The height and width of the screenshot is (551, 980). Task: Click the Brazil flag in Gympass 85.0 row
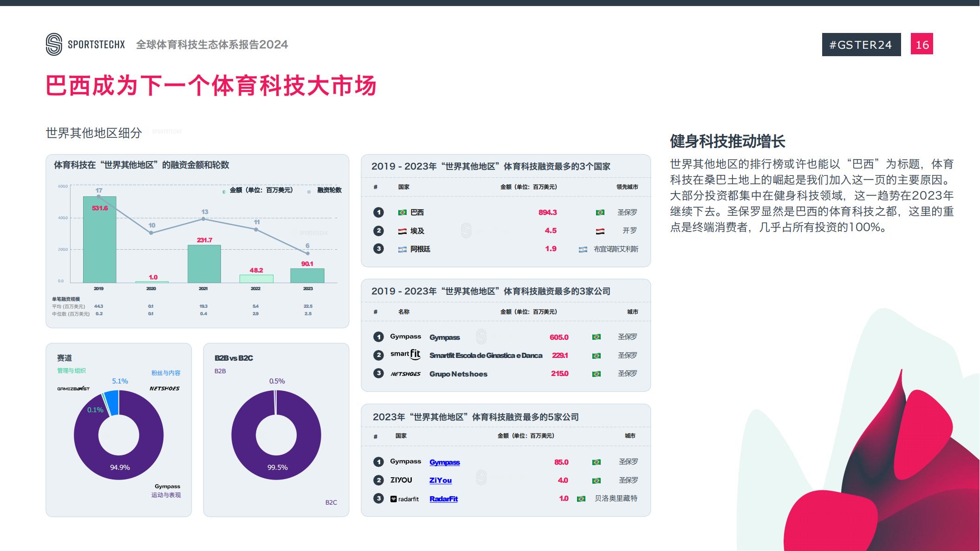597,462
